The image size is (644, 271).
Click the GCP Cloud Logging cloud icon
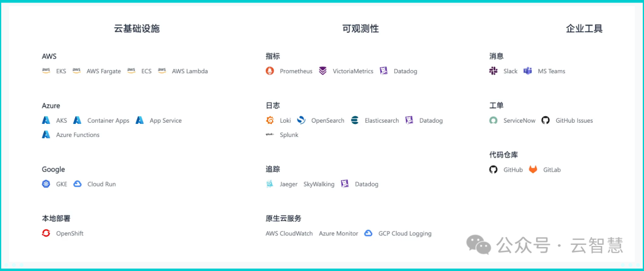tap(369, 233)
